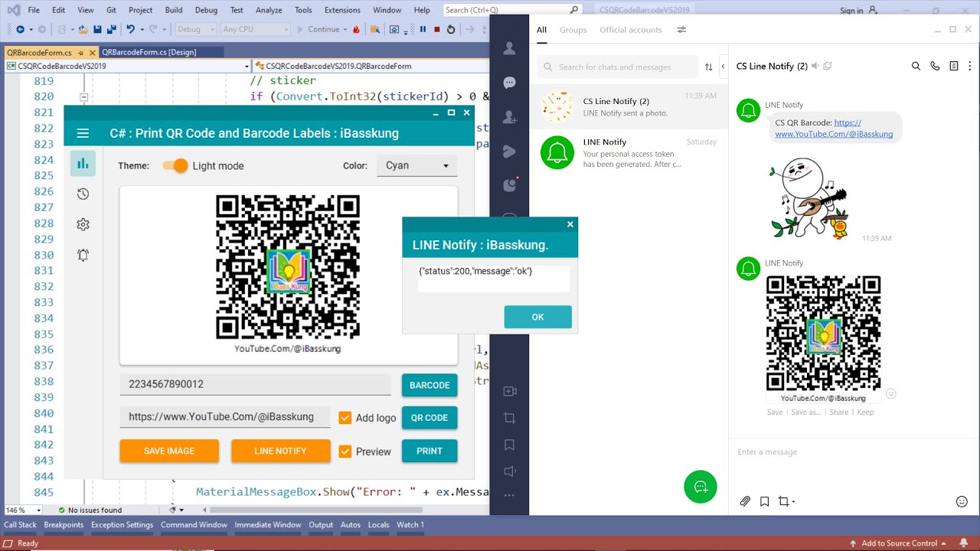
Task: Expand the CSQRCodeBarcodeVS2019 project dropdown
Action: coord(128,66)
